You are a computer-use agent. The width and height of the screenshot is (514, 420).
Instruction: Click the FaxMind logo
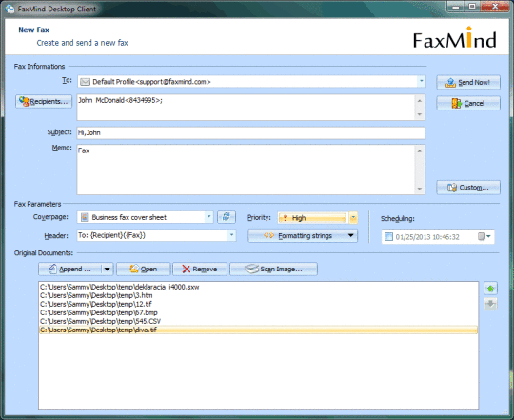tap(455, 38)
